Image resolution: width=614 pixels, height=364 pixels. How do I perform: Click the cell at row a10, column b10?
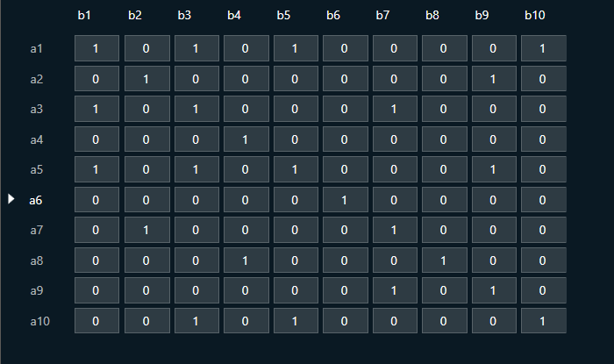(544, 320)
